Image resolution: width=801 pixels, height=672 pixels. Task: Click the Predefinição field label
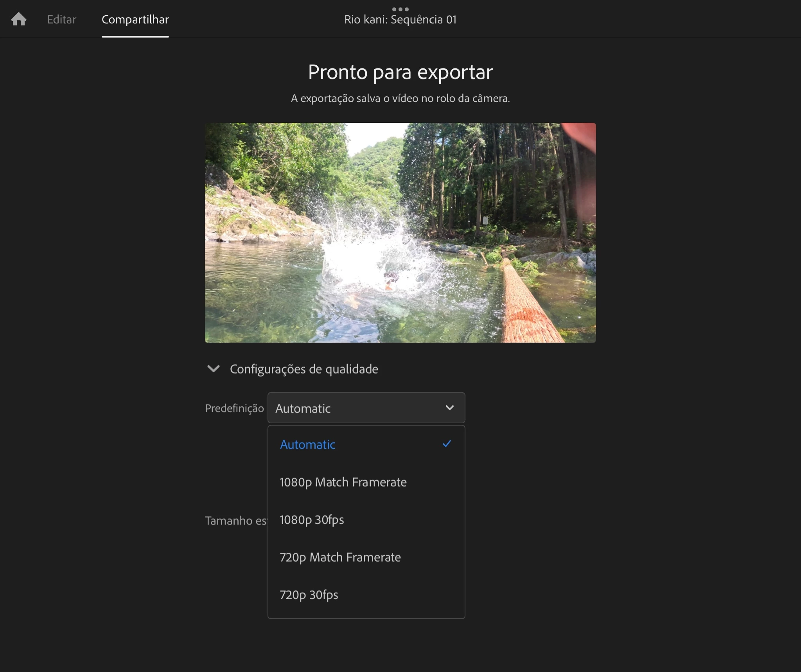click(x=234, y=408)
